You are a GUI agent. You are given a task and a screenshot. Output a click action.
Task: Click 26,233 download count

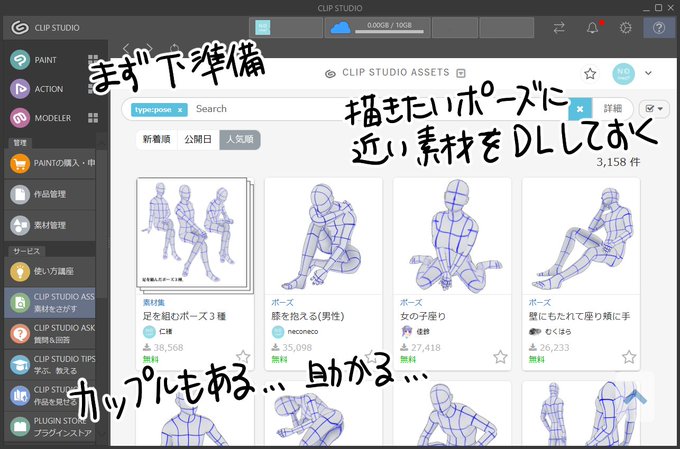pos(554,347)
